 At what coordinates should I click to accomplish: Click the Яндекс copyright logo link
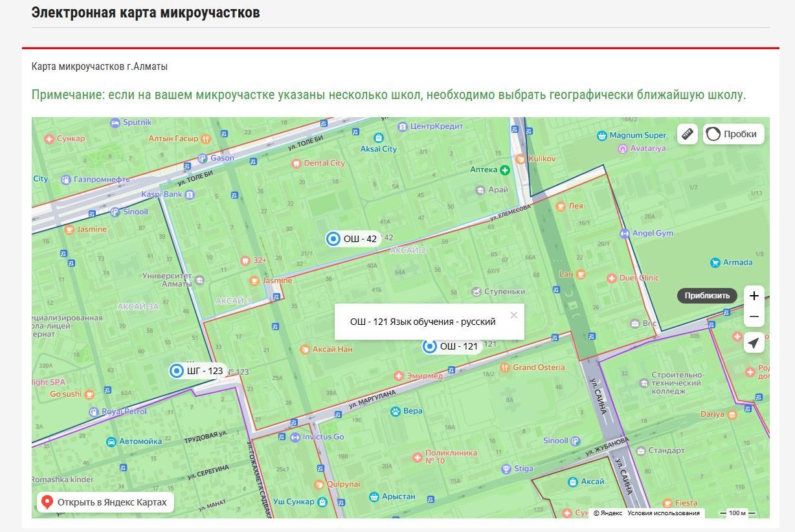pos(607,513)
